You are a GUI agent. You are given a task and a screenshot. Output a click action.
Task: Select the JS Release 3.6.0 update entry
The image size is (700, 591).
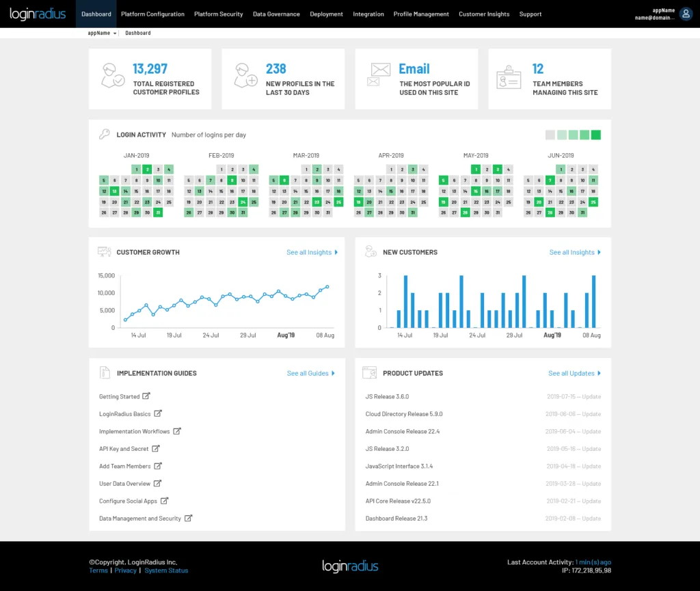coord(387,396)
